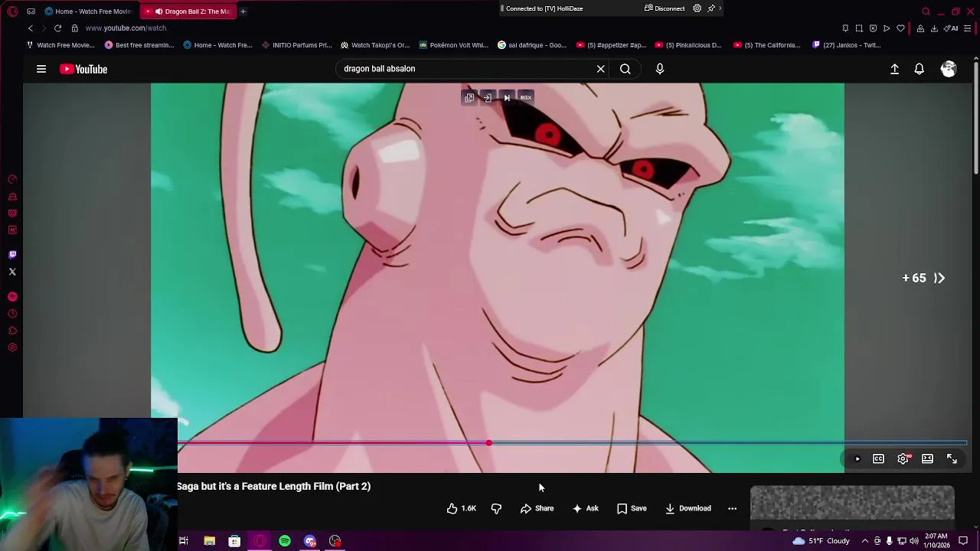Viewport: 980px width, 551px height.
Task: Open the Opera GX main menu logo
Action: click(12, 11)
